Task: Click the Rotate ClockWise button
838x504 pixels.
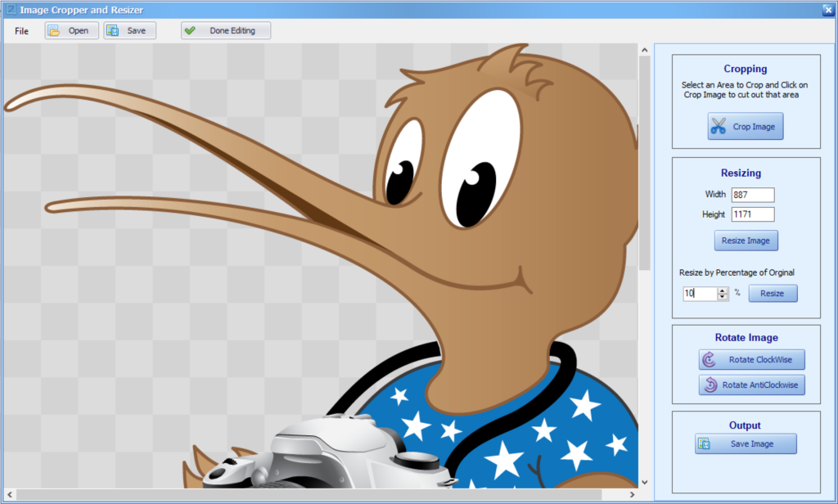Action: click(x=752, y=360)
